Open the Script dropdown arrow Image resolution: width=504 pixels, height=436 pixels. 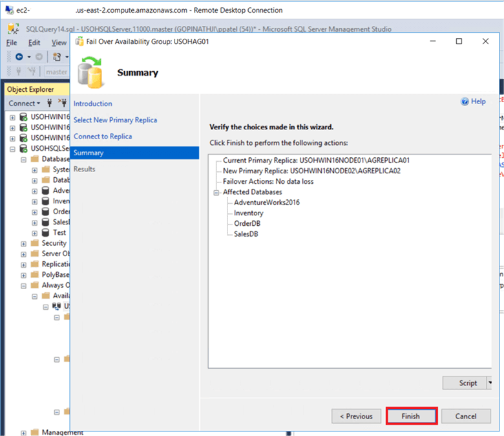490,383
